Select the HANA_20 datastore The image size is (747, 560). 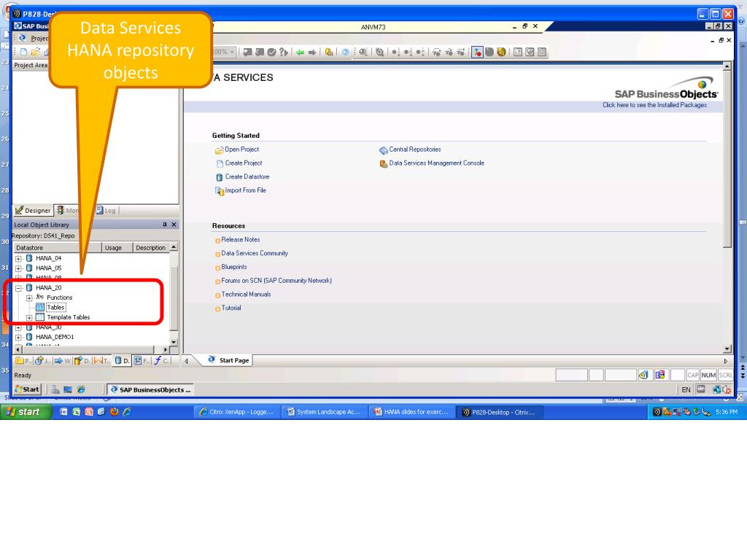(x=49, y=287)
